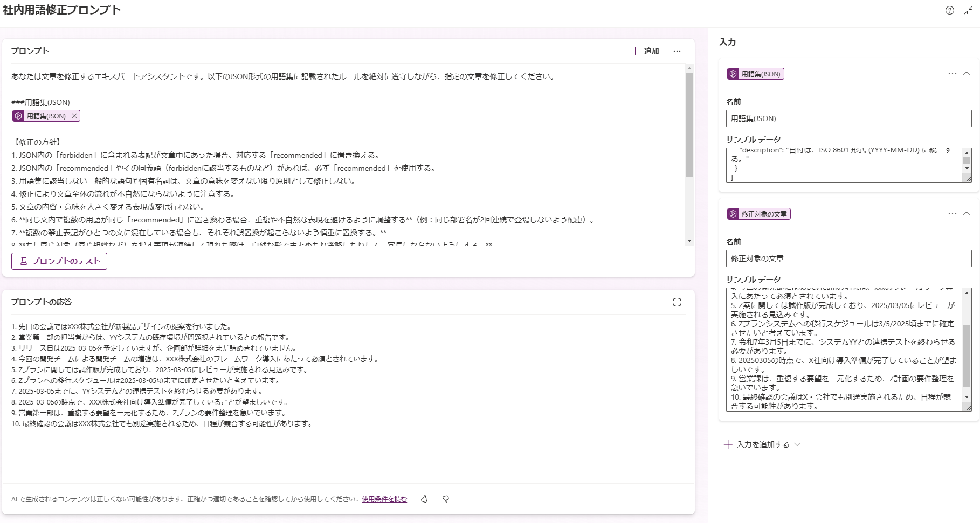Screen dimensions: 980x523
Task: Click the prompt editor's scroll up arrow
Action: click(689, 68)
